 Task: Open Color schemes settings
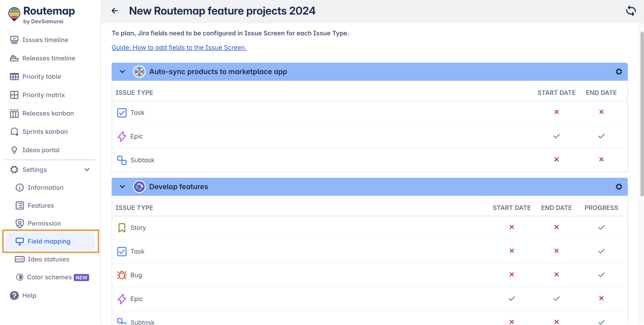(x=49, y=277)
